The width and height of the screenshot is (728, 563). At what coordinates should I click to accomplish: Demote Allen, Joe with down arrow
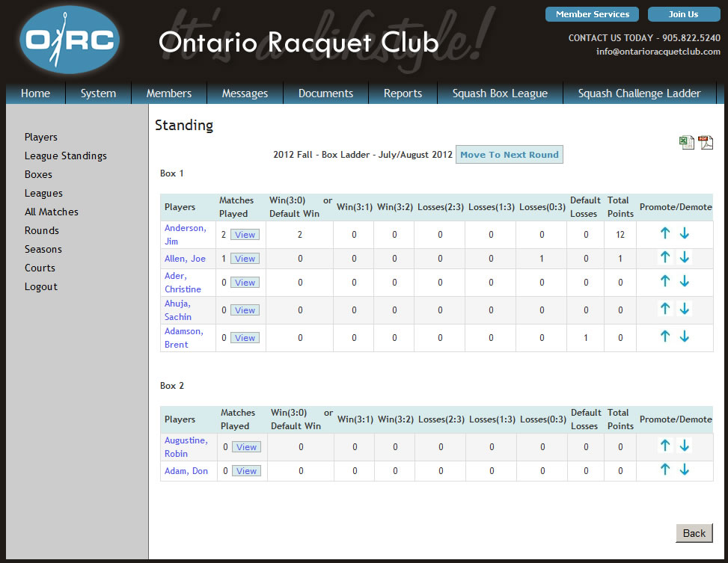click(x=685, y=257)
